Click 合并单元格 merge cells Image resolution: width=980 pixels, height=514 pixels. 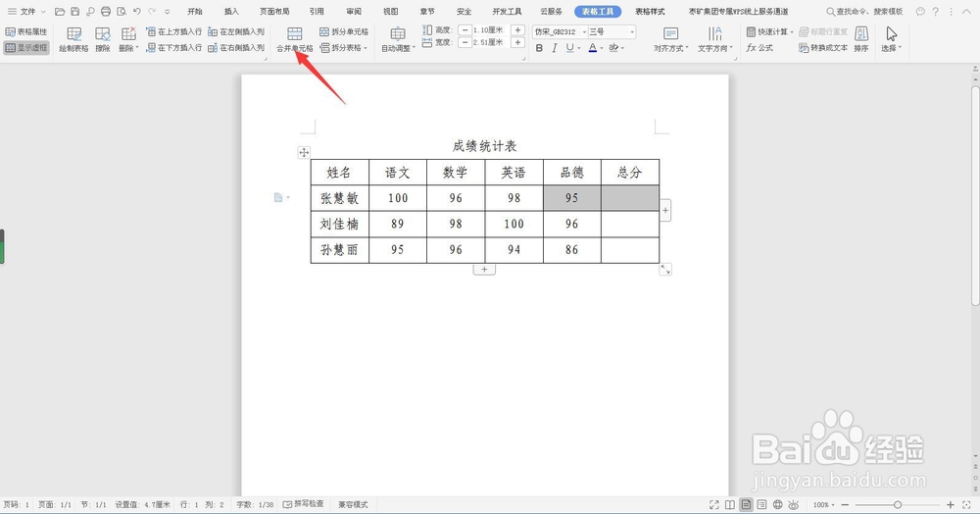tap(294, 40)
